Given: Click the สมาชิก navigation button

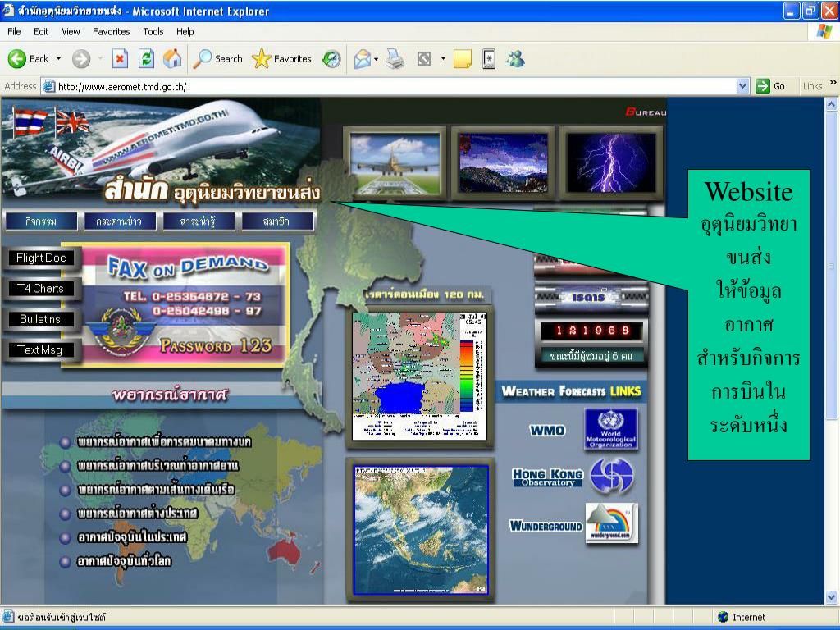Looking at the screenshot, I should coord(277,221).
